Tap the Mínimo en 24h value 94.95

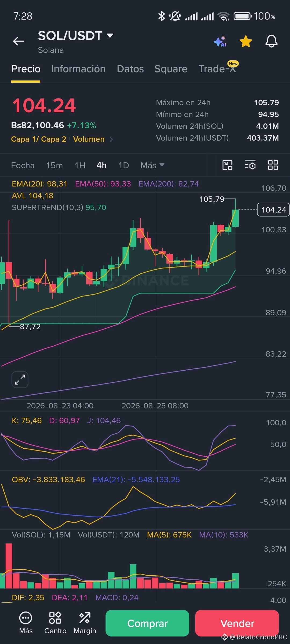(269, 114)
